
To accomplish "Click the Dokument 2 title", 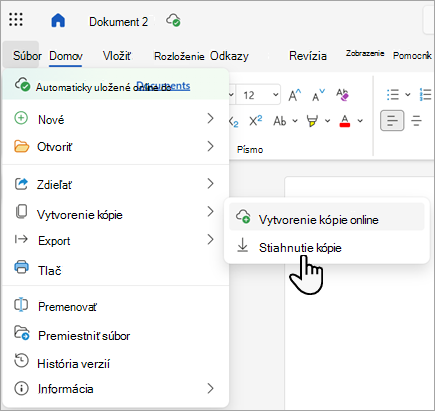I will click(x=118, y=22).
